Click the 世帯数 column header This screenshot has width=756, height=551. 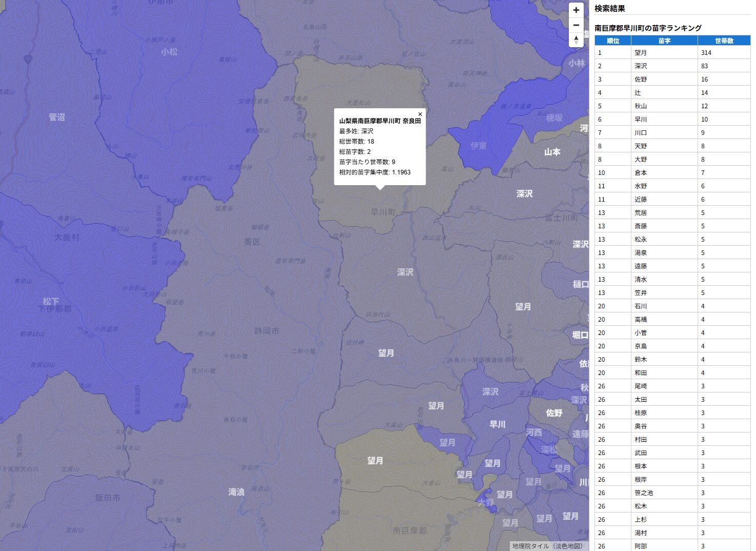(724, 41)
